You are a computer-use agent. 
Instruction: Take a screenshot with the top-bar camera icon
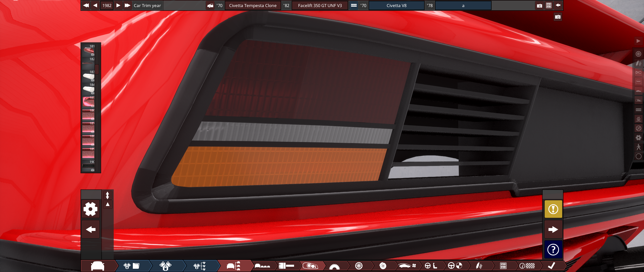point(539,6)
